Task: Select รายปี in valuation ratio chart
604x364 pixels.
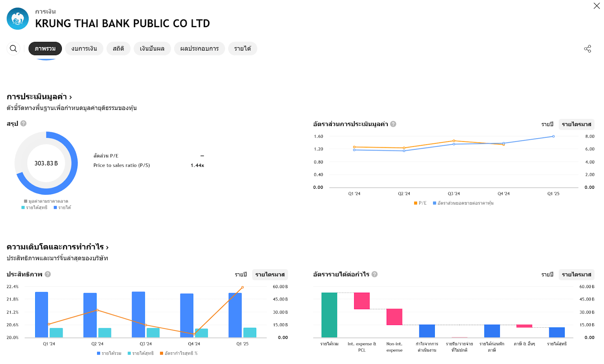Action: (x=547, y=124)
